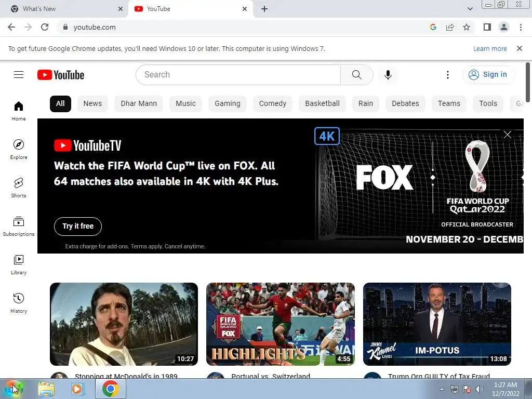Open YouTube settings three-dot menu

pyautogui.click(x=447, y=75)
